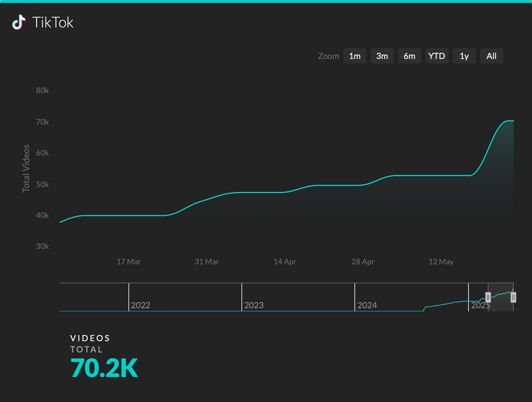The width and height of the screenshot is (532, 402).
Task: Click the 12 May axis label
Action: (441, 262)
